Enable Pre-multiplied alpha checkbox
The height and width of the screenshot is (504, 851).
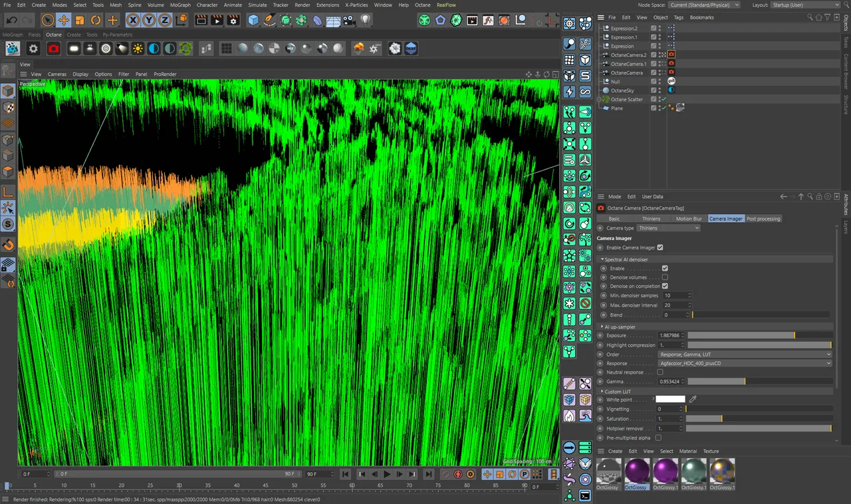658,438
